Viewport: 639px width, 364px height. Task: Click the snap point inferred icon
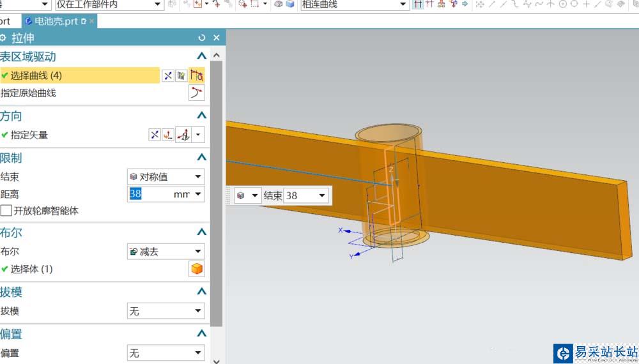[x=480, y=4]
